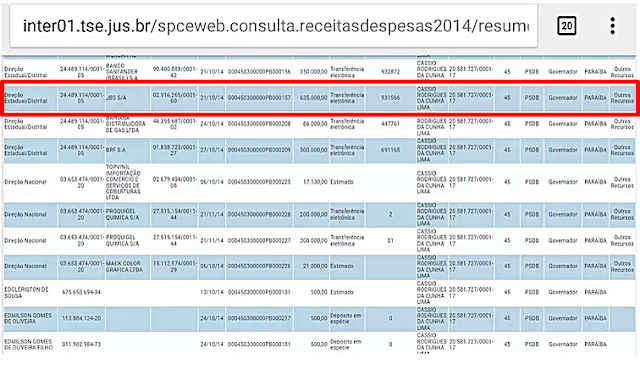640x369 pixels.
Task: Select the 66.000,00 amount cell
Action: 311,124
